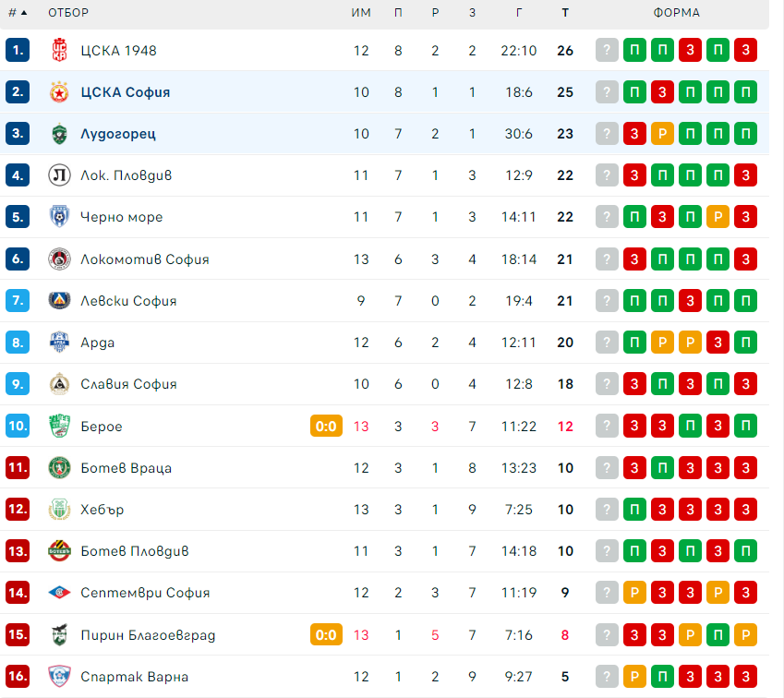Click the Г goals column header
Image resolution: width=784 pixels, height=698 pixels.
coord(519,13)
